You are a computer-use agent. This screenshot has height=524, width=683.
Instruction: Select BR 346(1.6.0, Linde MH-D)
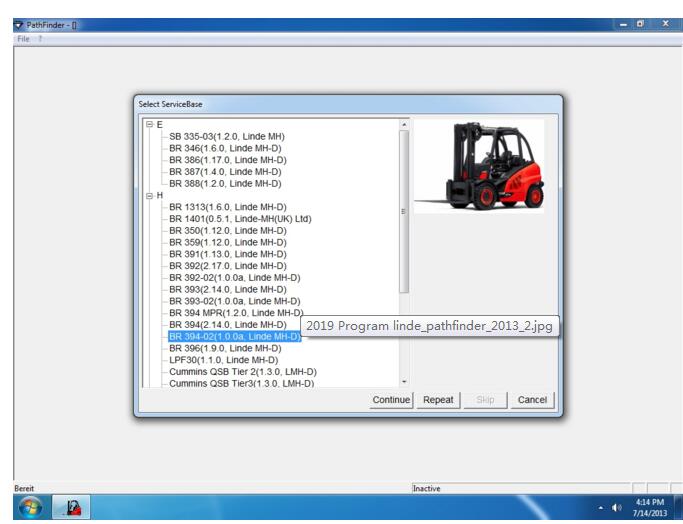[225, 148]
